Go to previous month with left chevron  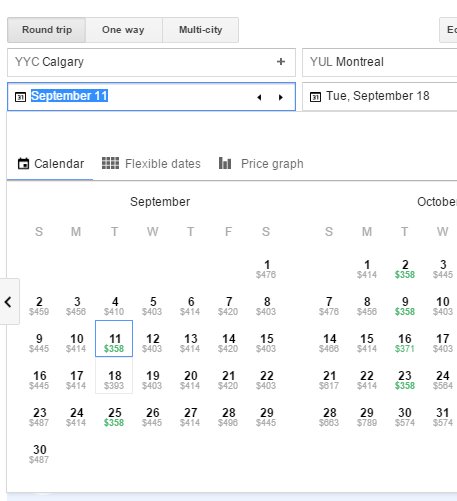click(x=9, y=302)
